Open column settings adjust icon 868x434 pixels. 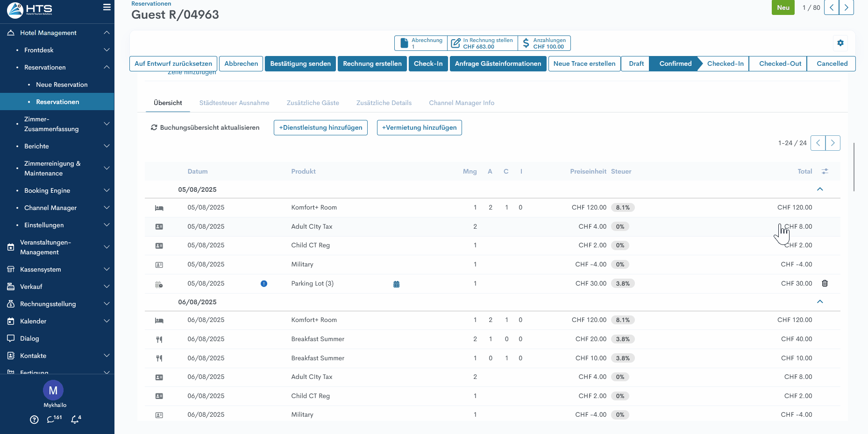pos(825,171)
